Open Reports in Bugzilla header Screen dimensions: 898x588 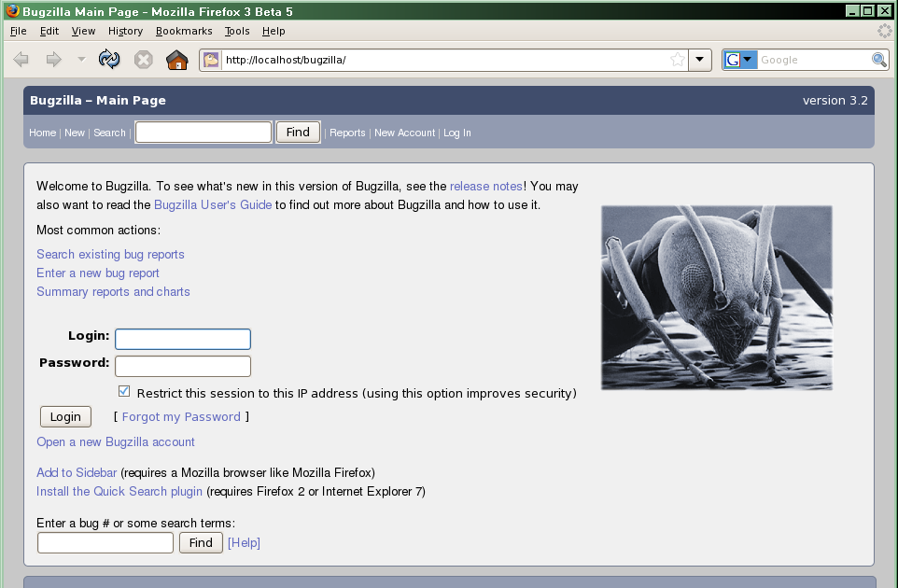click(347, 133)
